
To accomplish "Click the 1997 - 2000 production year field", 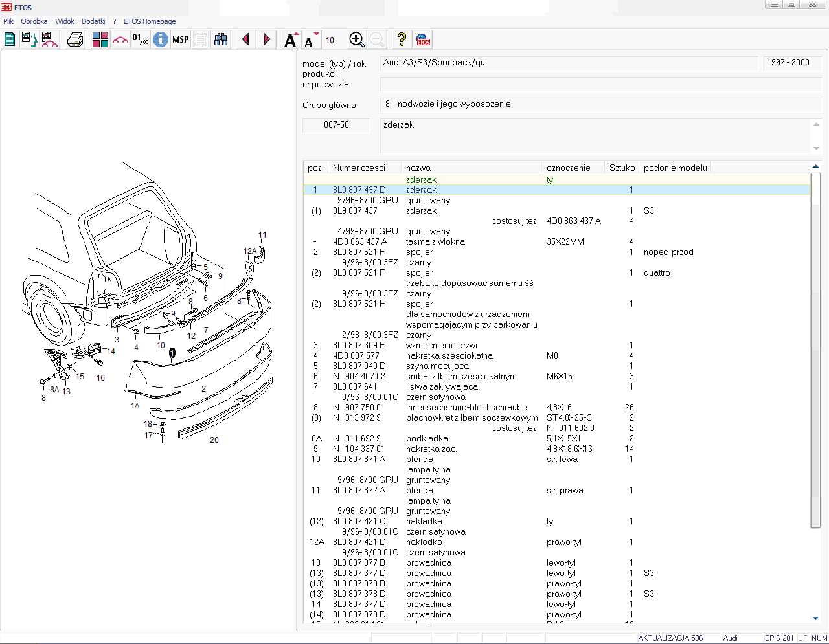I will (792, 63).
